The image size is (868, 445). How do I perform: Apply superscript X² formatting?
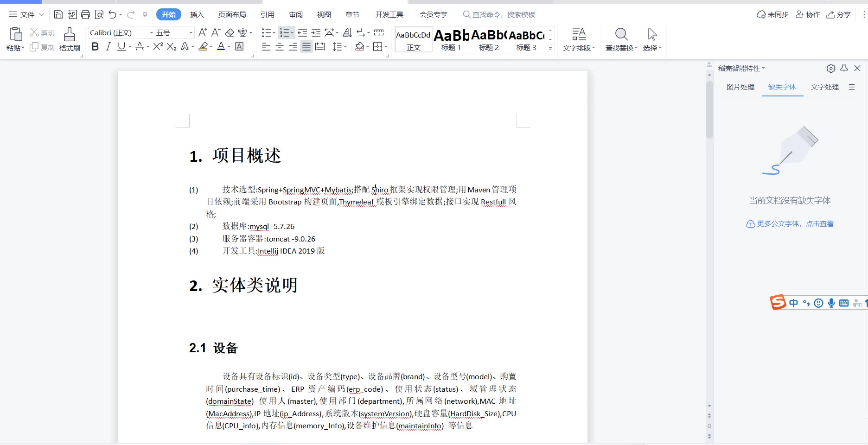[158, 46]
